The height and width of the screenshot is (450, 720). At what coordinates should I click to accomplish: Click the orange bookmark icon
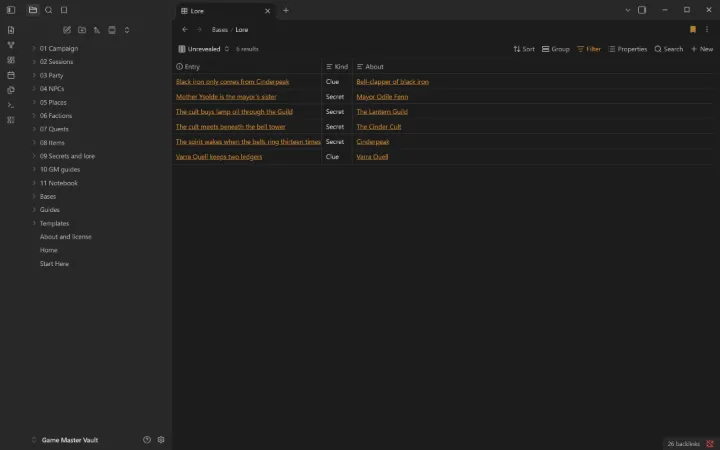pos(693,29)
